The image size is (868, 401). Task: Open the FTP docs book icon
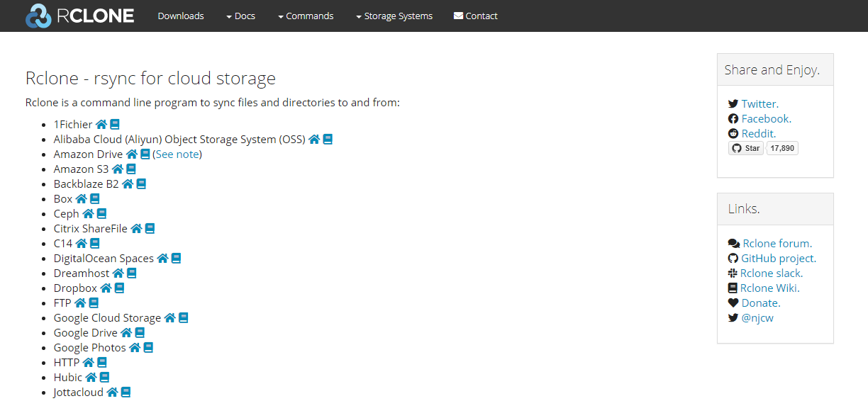94,303
